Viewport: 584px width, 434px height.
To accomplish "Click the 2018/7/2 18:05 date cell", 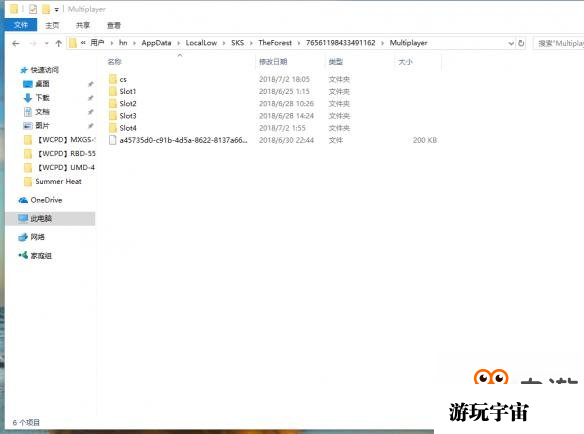I will (x=284, y=79).
